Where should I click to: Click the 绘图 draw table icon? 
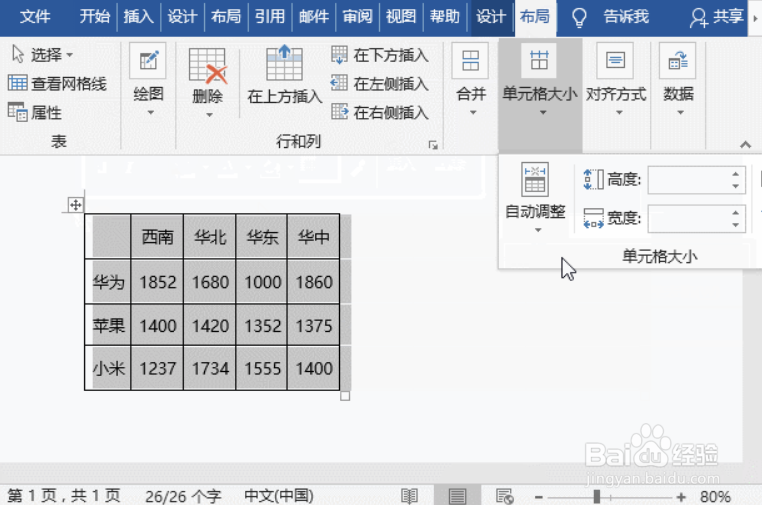click(148, 61)
